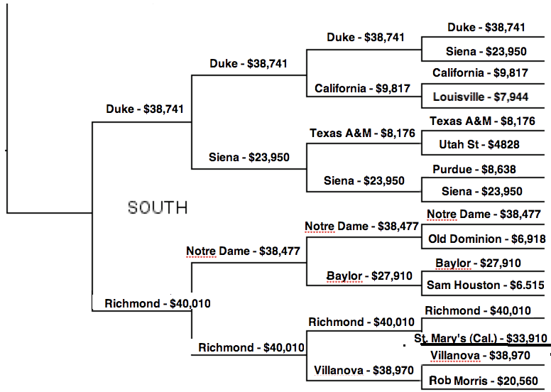Click the SOUTH region label
The width and height of the screenshot is (551, 392).
tap(158, 207)
